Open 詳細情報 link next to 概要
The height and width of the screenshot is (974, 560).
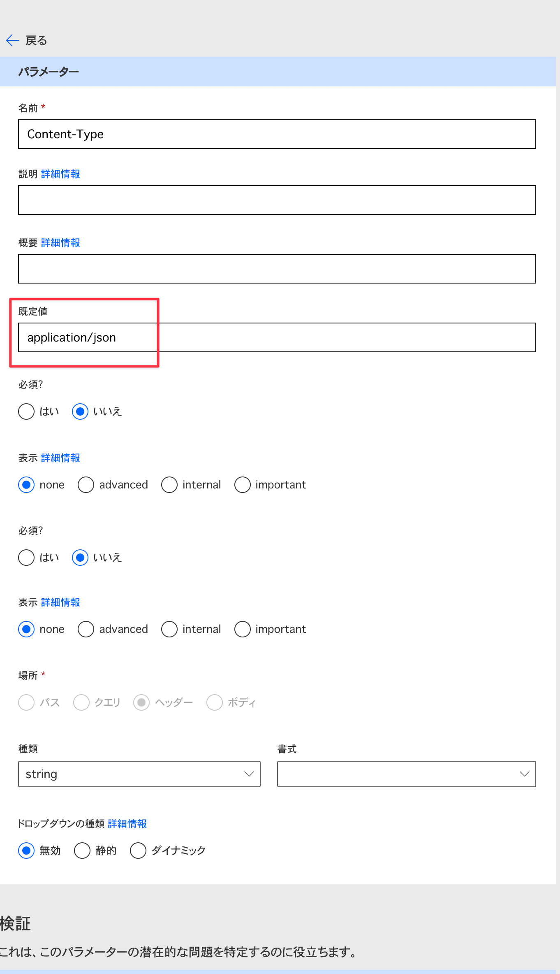click(60, 243)
